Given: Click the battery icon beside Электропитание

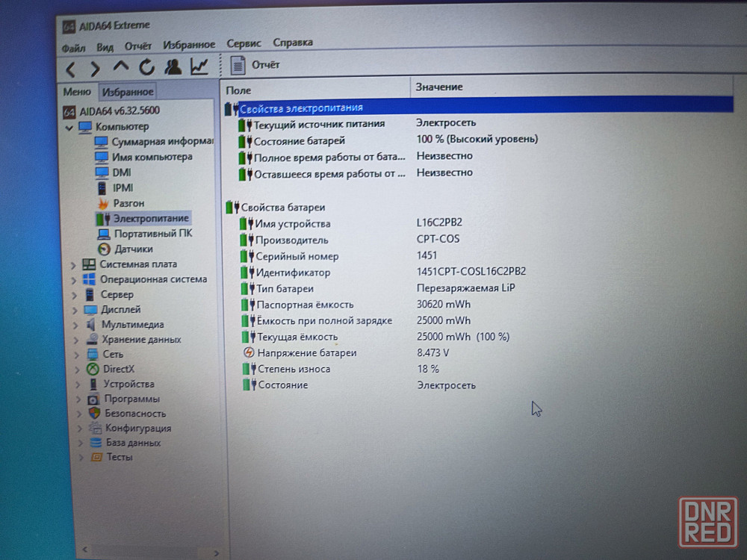Looking at the screenshot, I should (103, 219).
